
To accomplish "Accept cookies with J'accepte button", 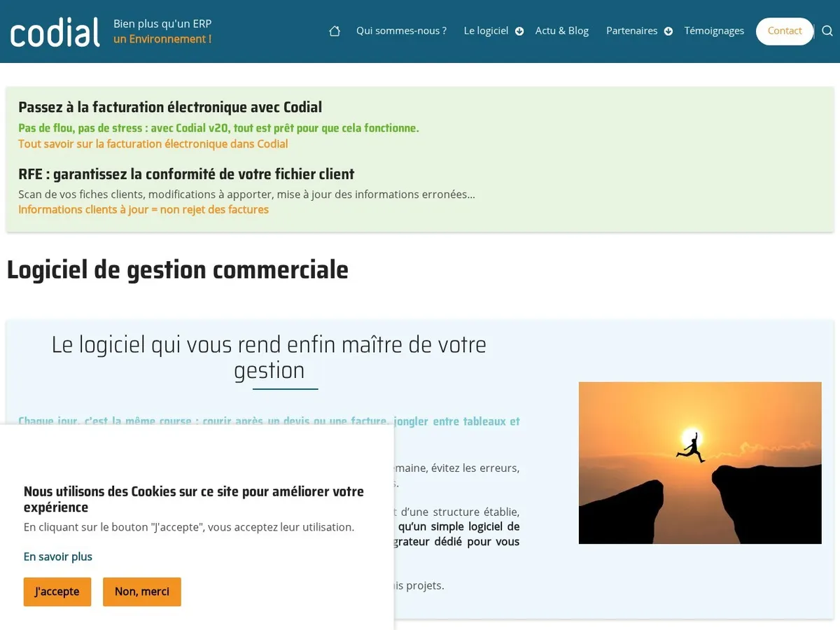I will pos(57,591).
